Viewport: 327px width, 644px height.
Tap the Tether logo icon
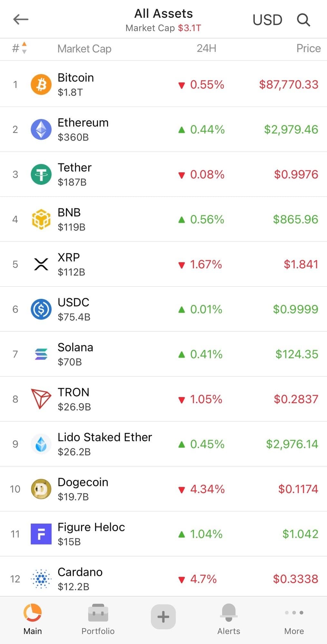pos(41,175)
